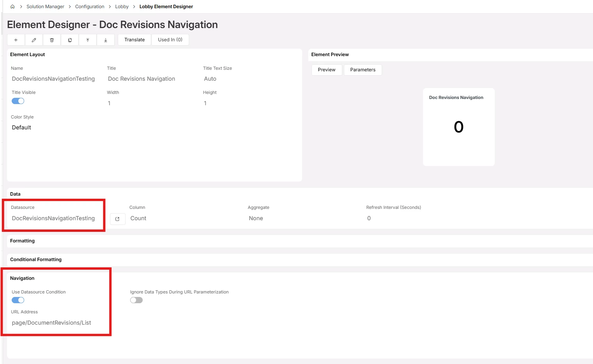The width and height of the screenshot is (593, 364).
Task: Go to Lobby in the breadcrumb
Action: pyautogui.click(x=122, y=7)
